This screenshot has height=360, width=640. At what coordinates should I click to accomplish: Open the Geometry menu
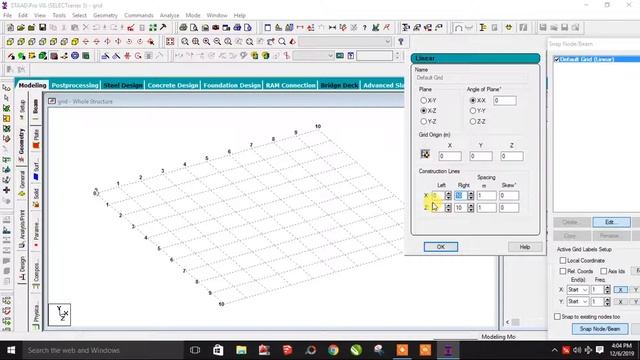coord(105,15)
